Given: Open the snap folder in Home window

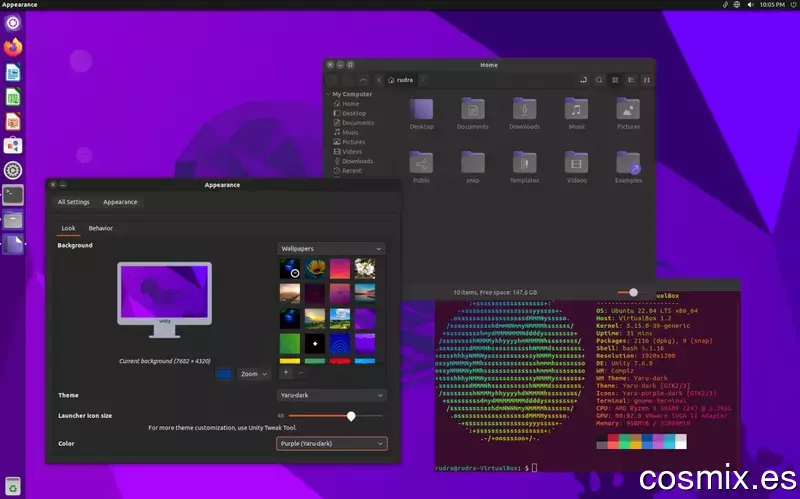Looking at the screenshot, I should click(473, 163).
